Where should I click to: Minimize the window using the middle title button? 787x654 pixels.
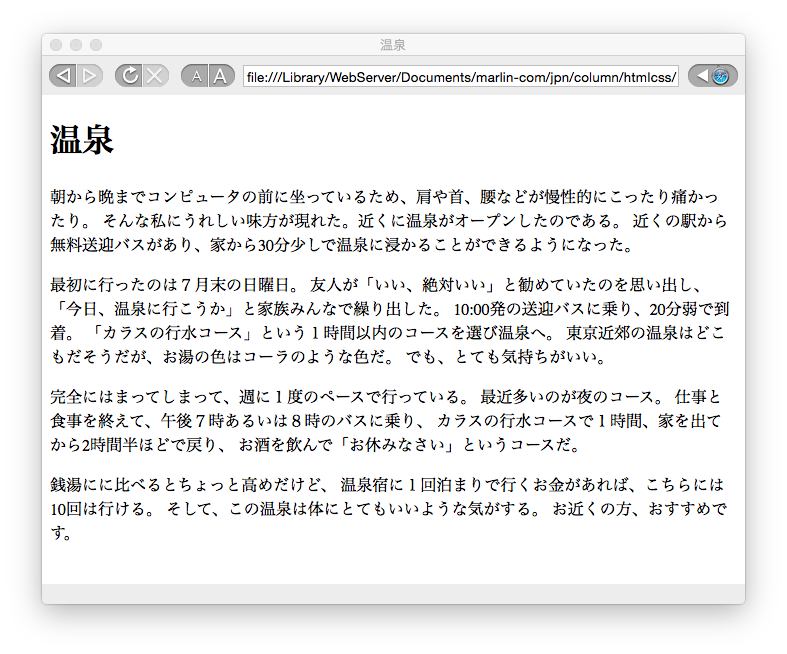click(76, 45)
